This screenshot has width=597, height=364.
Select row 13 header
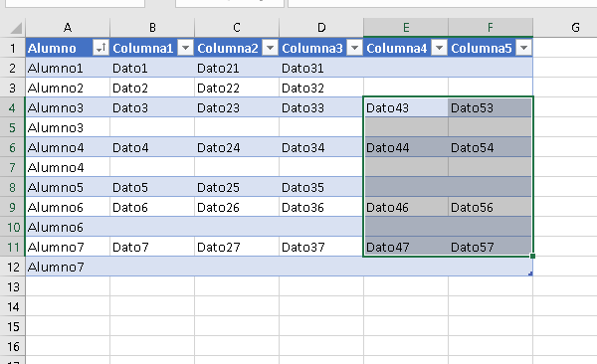pyautogui.click(x=13, y=286)
